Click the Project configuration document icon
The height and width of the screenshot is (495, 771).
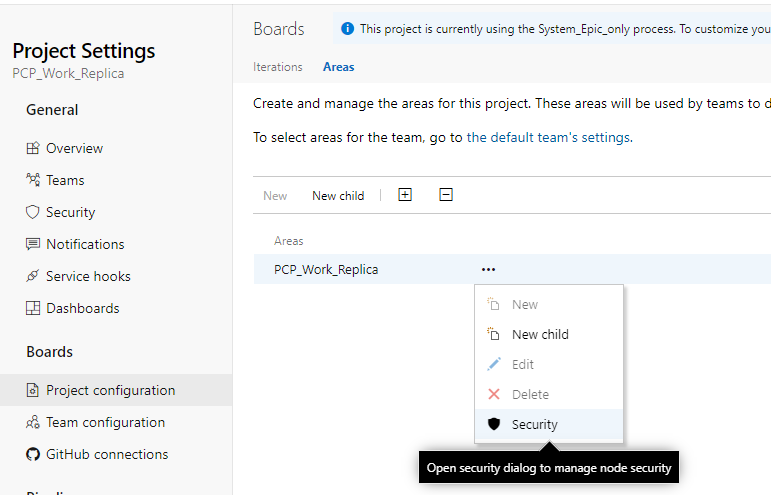point(32,390)
